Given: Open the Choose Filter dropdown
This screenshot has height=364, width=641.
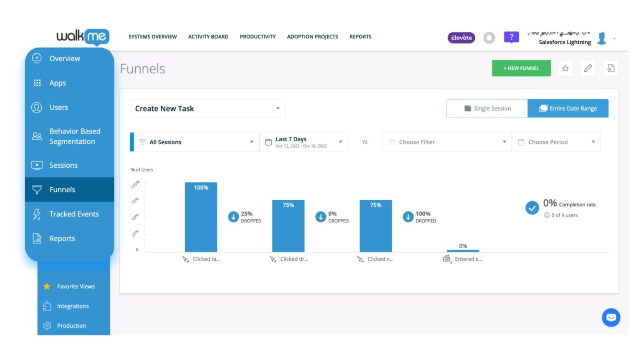Looking at the screenshot, I should (x=447, y=142).
